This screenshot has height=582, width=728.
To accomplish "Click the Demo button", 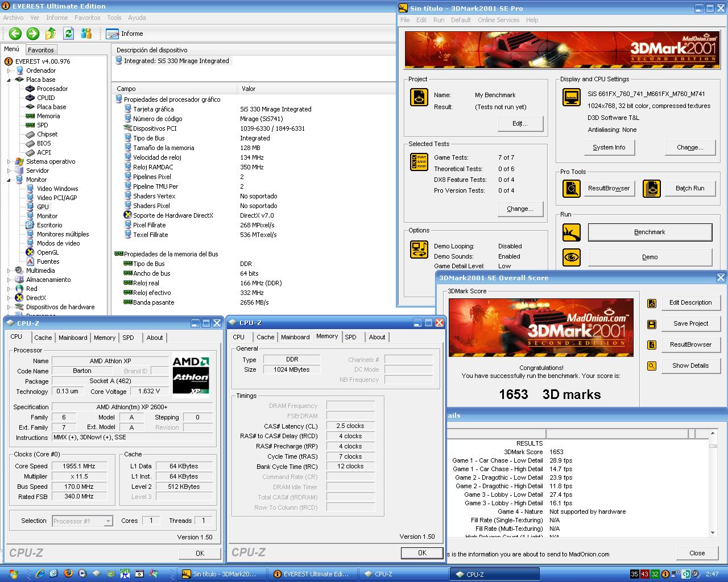I will pos(650,257).
